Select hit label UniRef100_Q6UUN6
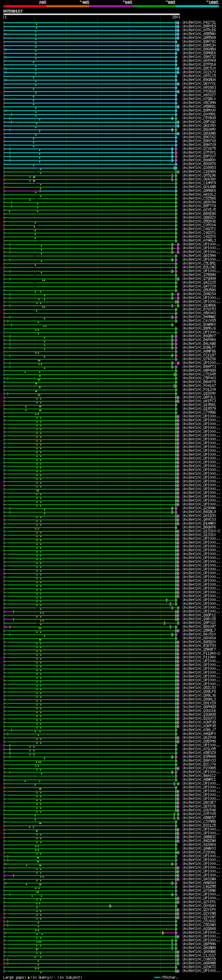Image resolution: width=222 pixels, height=980 pixels. [x=199, y=133]
